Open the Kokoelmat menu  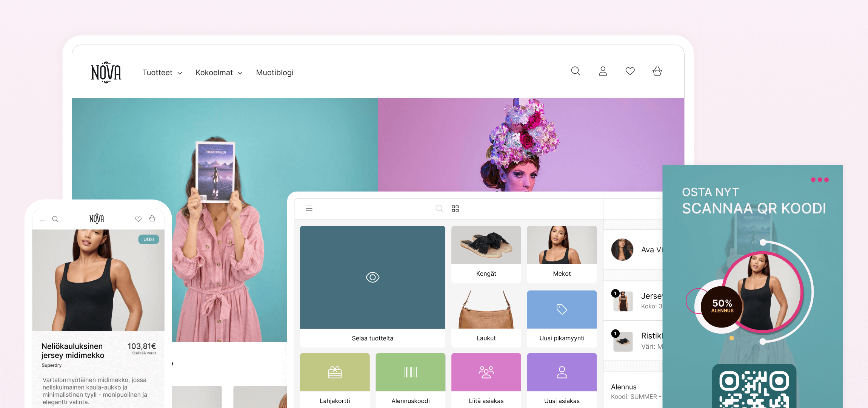pyautogui.click(x=219, y=73)
